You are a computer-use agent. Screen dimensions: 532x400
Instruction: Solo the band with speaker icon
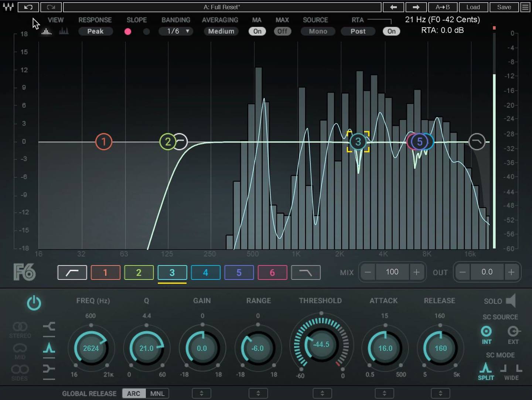click(x=511, y=301)
